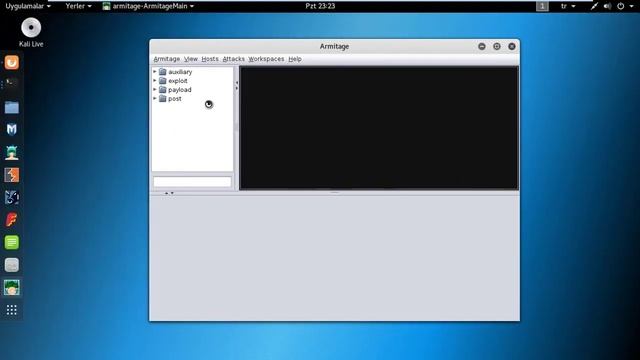Click the Kali Live label text

pyautogui.click(x=31, y=44)
